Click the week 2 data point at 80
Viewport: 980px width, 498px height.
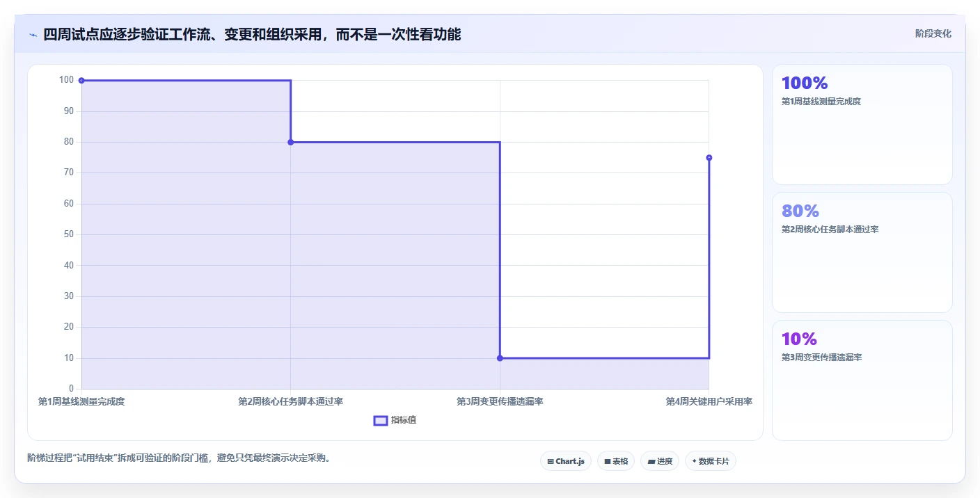point(291,142)
